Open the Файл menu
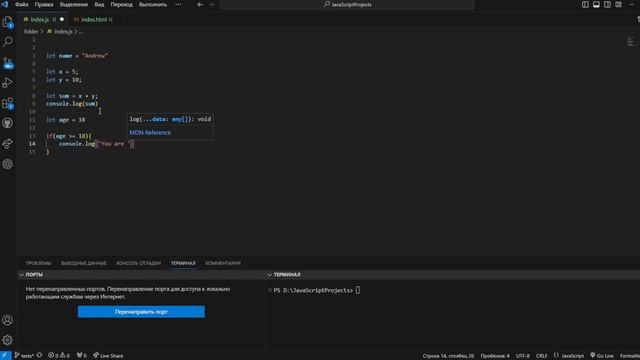The image size is (640, 360). 22,4
